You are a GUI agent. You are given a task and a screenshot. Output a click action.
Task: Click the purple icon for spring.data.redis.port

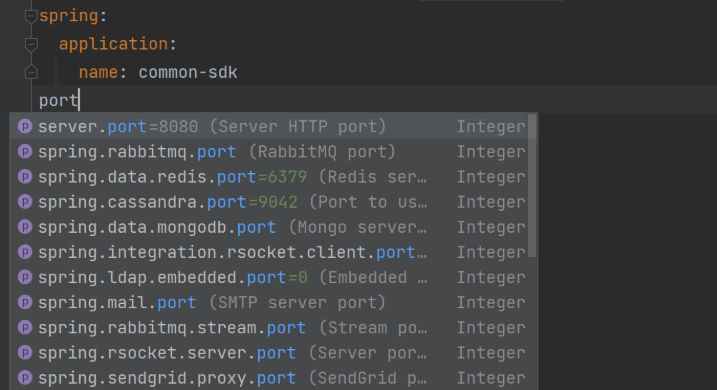(25, 176)
